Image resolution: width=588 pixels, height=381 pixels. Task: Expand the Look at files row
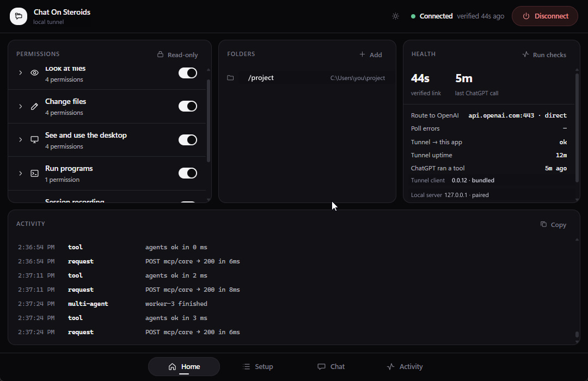(21, 73)
